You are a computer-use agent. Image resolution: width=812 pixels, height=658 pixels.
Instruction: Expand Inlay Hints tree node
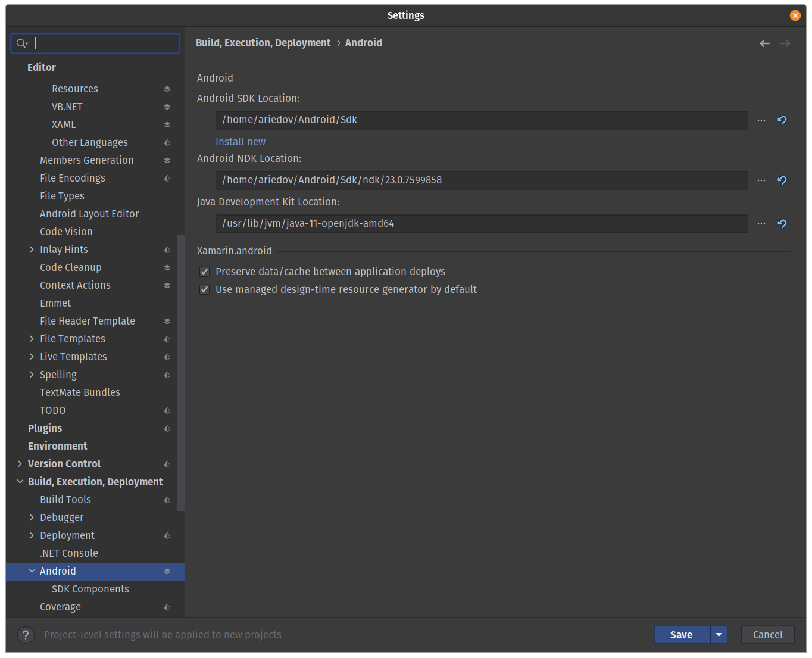[32, 250]
